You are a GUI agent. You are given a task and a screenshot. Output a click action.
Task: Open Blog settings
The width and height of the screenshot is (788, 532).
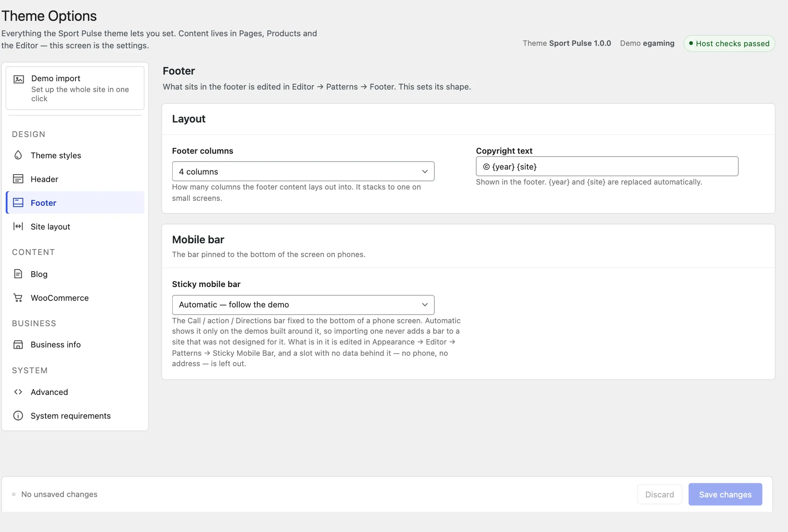click(x=75, y=274)
